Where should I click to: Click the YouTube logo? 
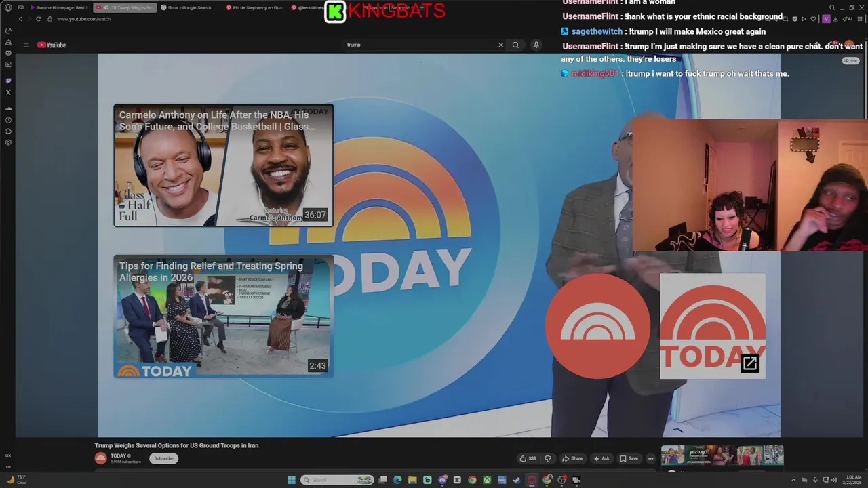(52, 45)
